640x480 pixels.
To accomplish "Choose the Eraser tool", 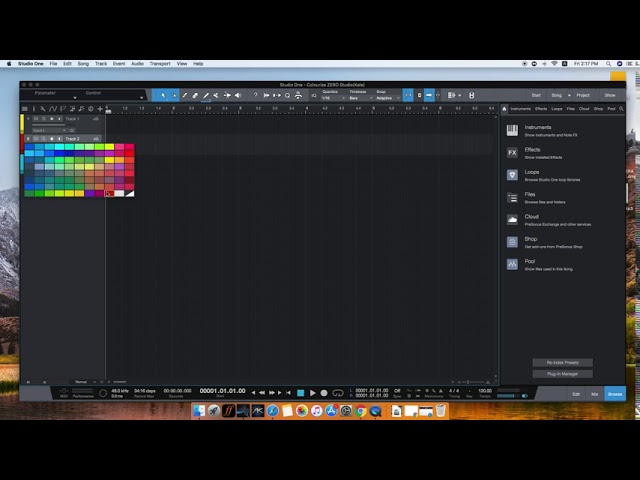I will point(195,95).
